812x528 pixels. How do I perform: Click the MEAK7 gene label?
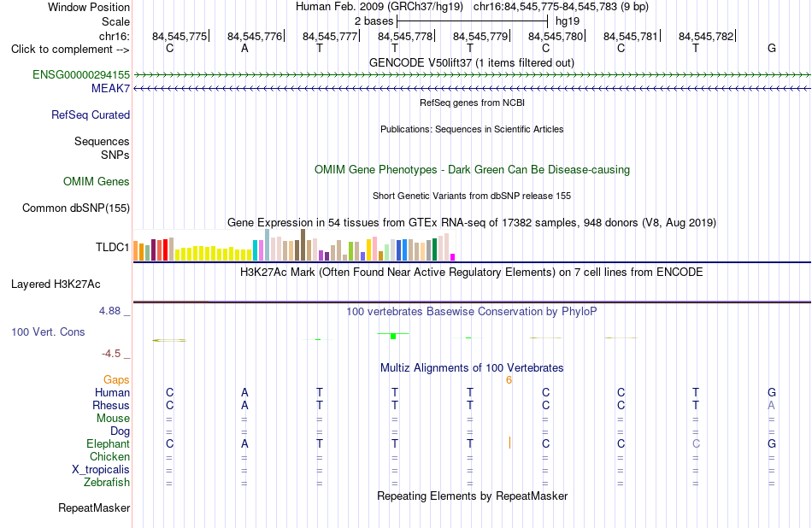pyautogui.click(x=110, y=89)
